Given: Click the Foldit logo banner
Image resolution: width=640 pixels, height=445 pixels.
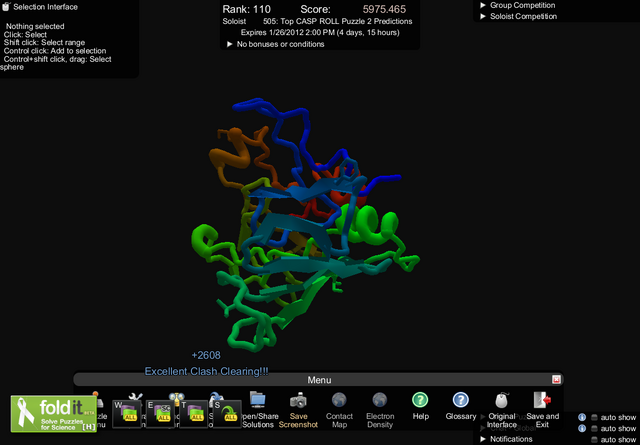Looking at the screenshot, I should click(53, 414).
